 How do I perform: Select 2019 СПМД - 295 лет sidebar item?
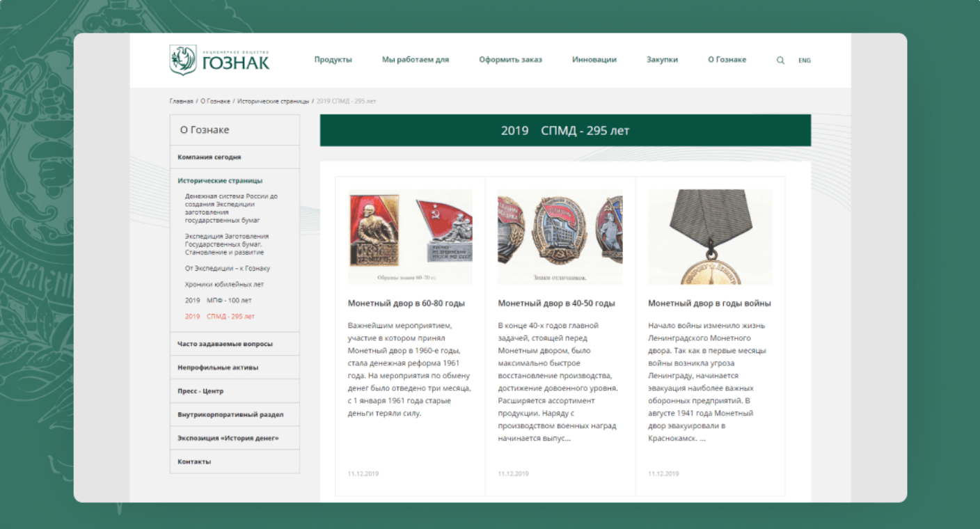(x=220, y=316)
